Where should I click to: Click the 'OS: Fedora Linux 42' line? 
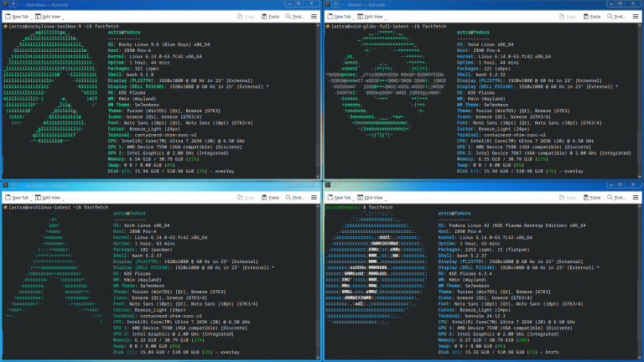click(x=512, y=225)
